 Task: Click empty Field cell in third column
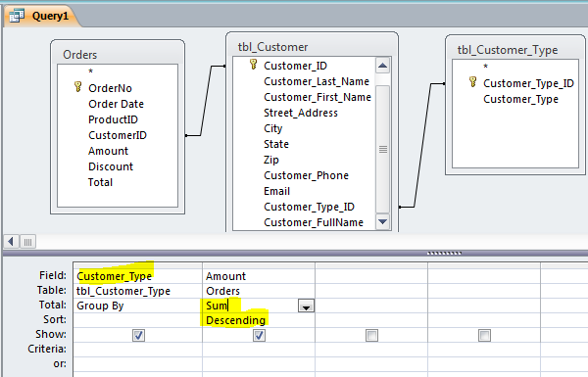[371, 276]
